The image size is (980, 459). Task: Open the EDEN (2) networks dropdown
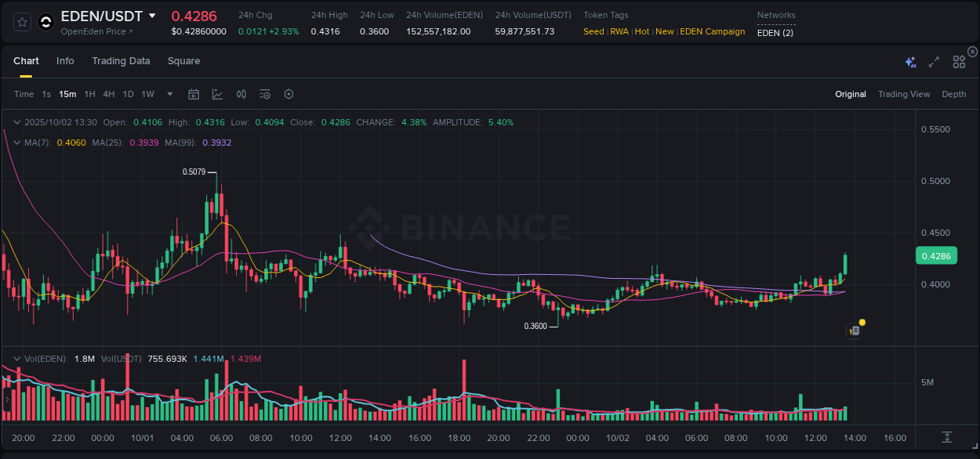[775, 34]
